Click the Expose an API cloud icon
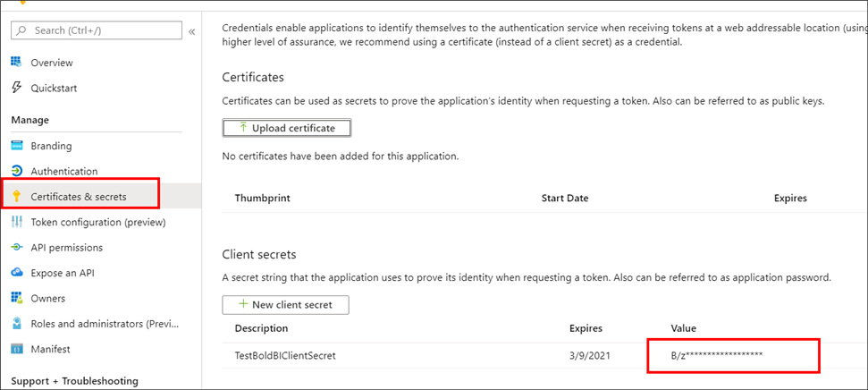 tap(16, 273)
